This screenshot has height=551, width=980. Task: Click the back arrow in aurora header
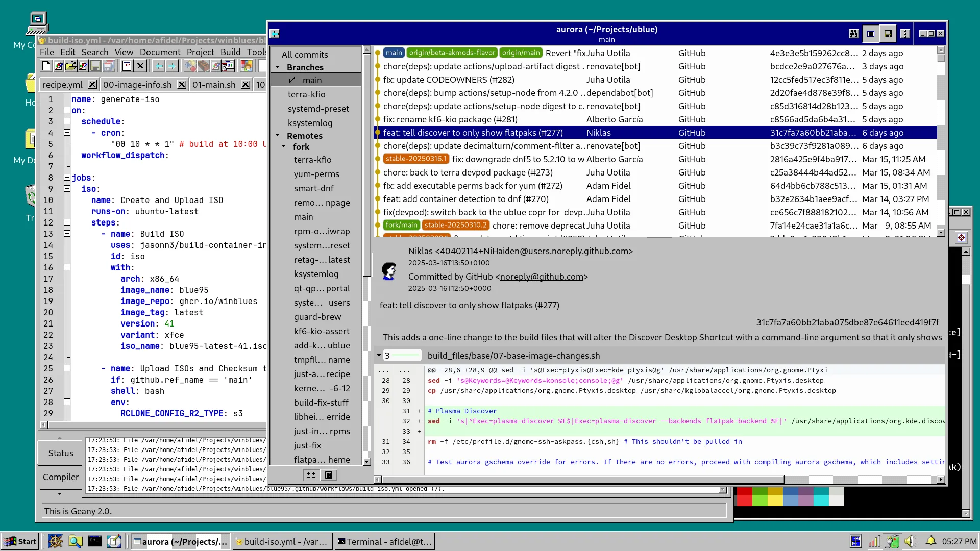pos(275,34)
